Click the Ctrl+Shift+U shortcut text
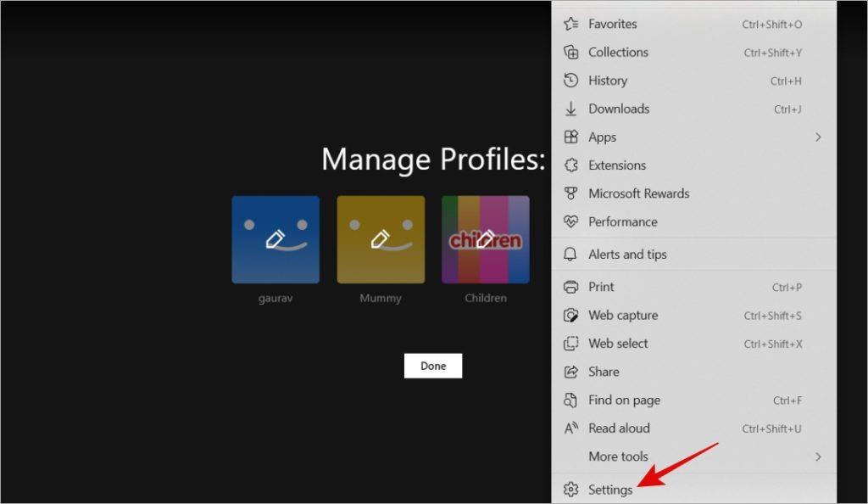Viewport: 868px width, 504px height. [771, 428]
